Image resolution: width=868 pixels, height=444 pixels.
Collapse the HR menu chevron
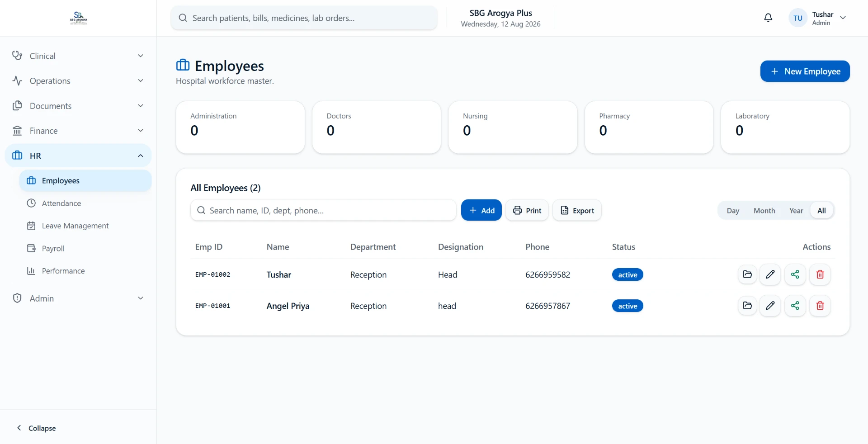pos(141,156)
